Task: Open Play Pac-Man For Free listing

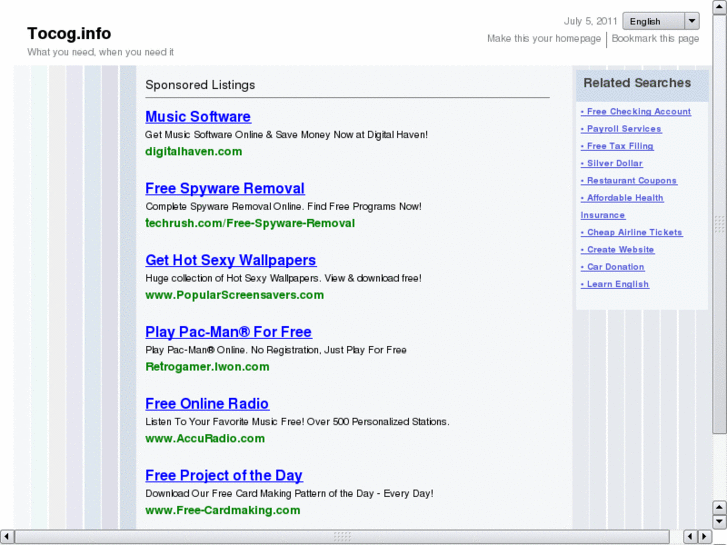Action: point(228,332)
